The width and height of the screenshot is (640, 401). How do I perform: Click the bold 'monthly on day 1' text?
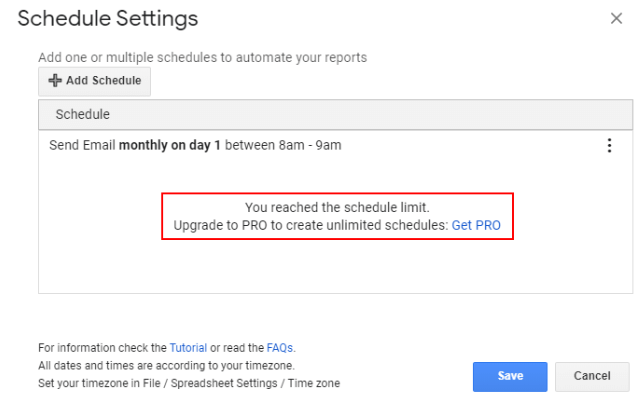[170, 146]
